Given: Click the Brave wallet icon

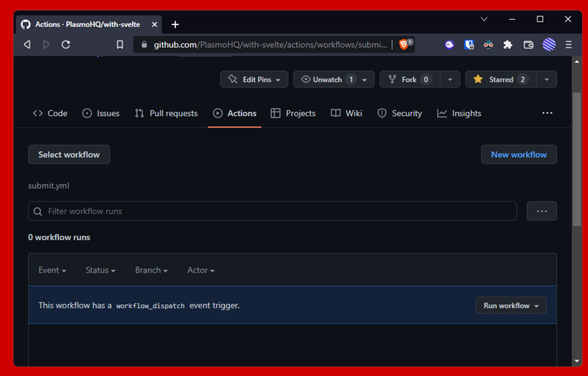Looking at the screenshot, I should (528, 45).
